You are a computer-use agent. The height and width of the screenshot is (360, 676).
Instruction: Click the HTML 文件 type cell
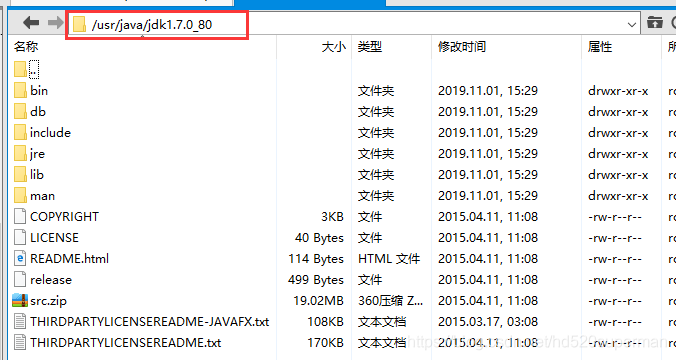pyautogui.click(x=389, y=259)
